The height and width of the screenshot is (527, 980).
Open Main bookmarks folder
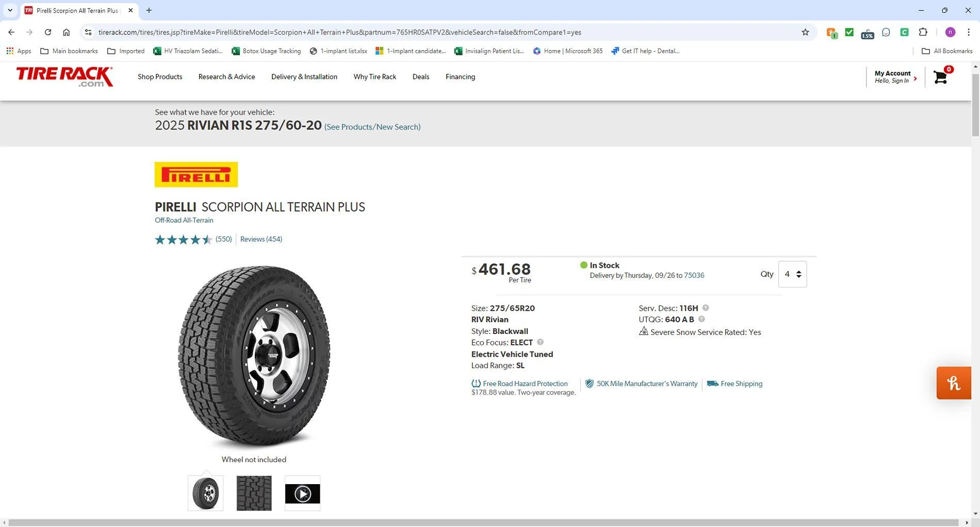coord(69,51)
